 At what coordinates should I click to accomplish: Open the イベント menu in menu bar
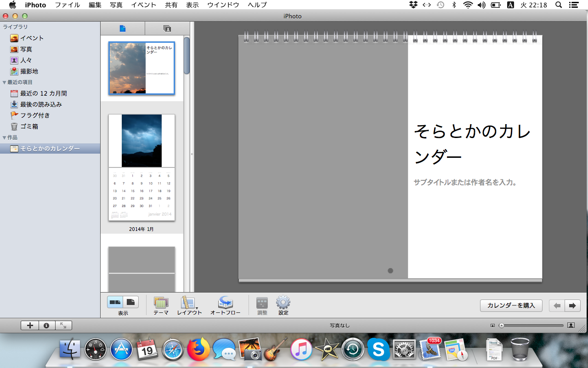tap(143, 5)
